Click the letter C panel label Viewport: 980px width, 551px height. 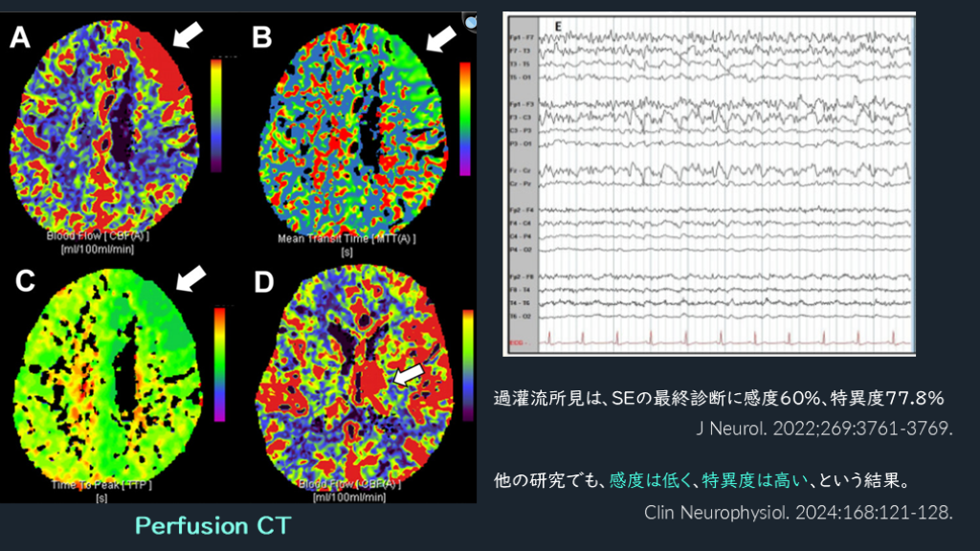coord(24,281)
